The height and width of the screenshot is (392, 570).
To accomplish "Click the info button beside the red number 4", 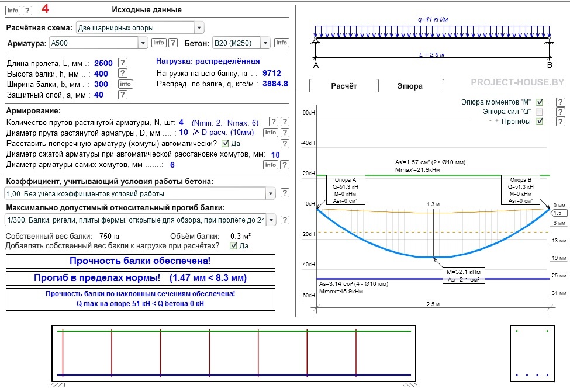I will pyautogui.click(x=13, y=10).
